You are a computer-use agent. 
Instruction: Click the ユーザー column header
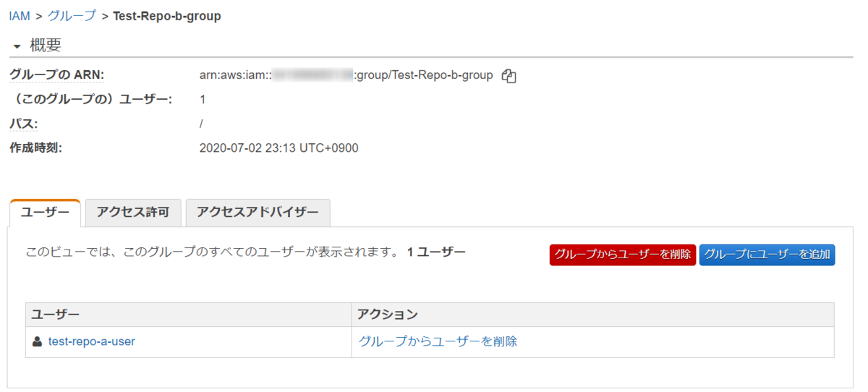coord(189,315)
